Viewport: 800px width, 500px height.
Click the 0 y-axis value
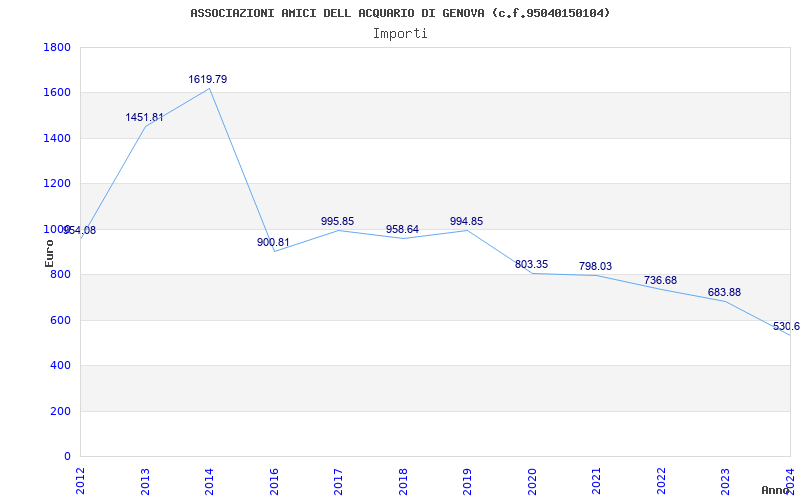click(67, 457)
